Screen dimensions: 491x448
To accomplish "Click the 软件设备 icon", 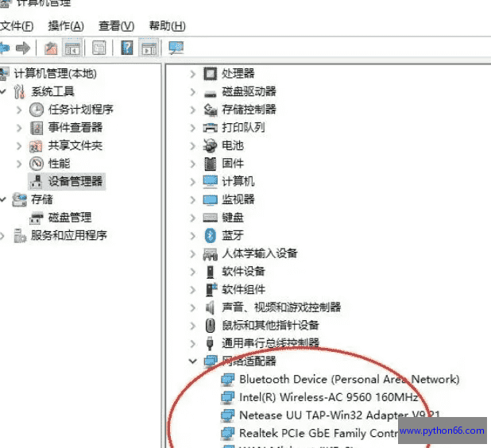I will coord(210,272).
